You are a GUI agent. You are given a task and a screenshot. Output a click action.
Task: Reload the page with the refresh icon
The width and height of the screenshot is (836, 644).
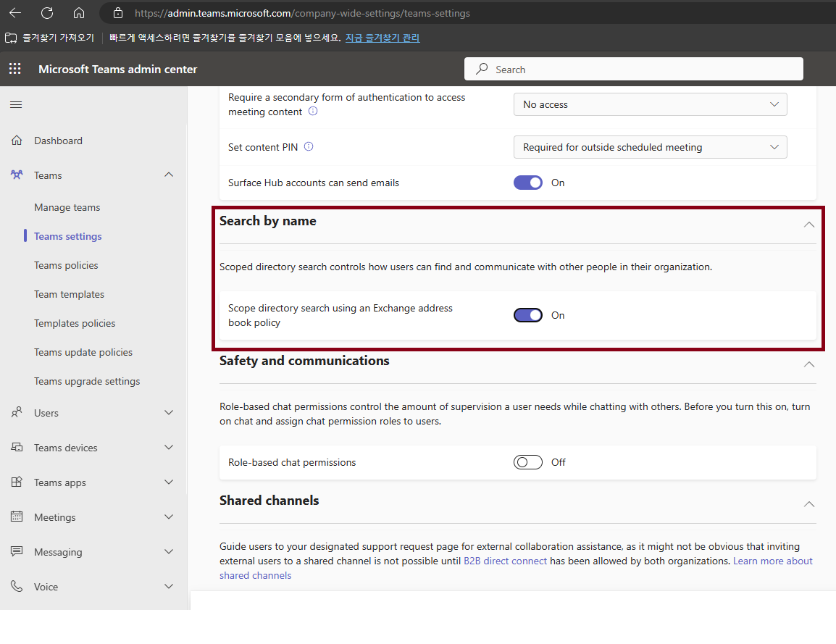point(47,13)
